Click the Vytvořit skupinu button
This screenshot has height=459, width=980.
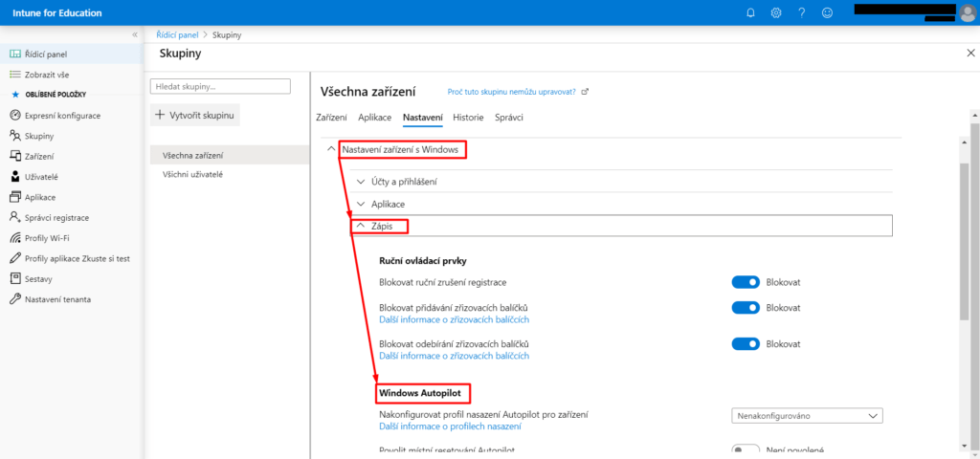(194, 115)
